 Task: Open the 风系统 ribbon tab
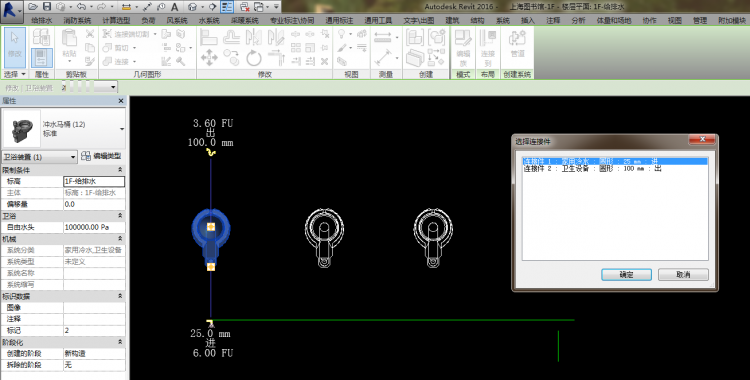pyautogui.click(x=177, y=20)
